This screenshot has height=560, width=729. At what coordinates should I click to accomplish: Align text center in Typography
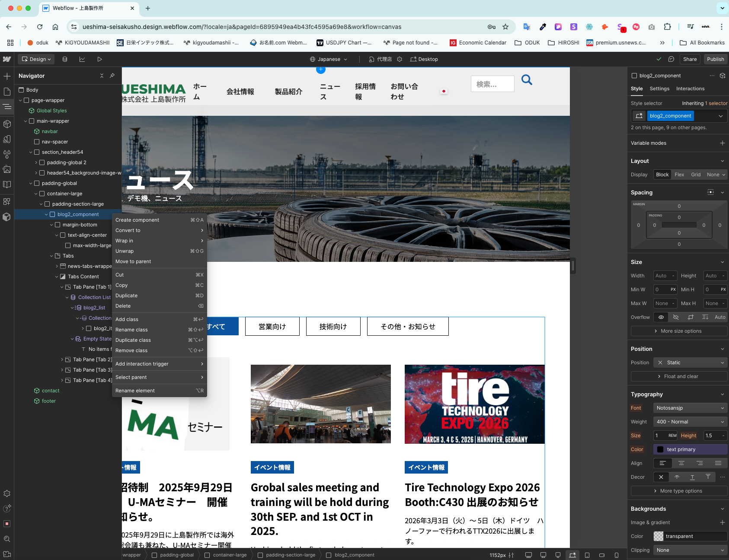coord(681,463)
